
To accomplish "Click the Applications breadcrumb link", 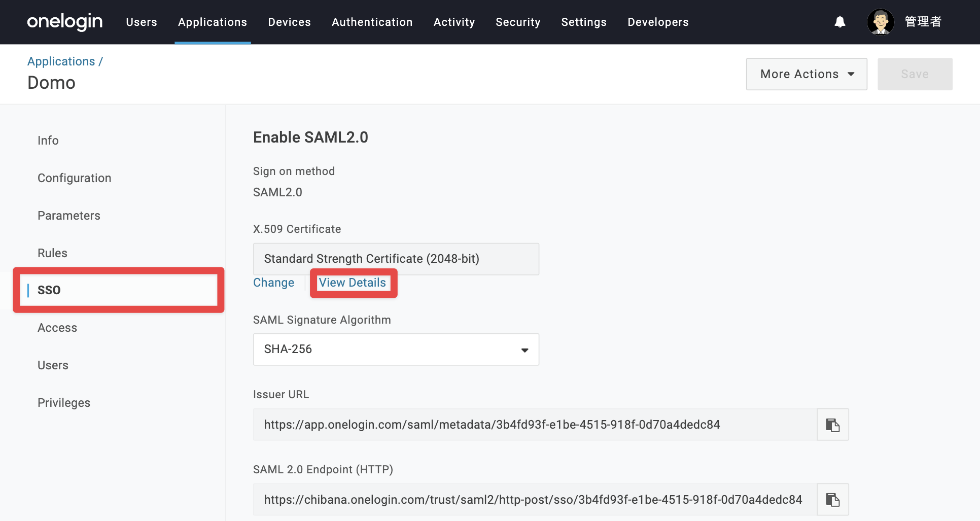I will click(x=61, y=61).
